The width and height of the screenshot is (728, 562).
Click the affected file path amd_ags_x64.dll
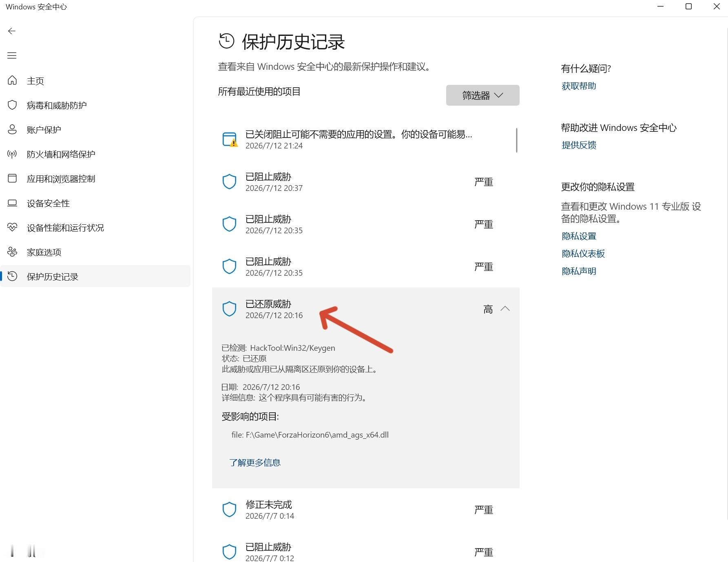(x=310, y=435)
